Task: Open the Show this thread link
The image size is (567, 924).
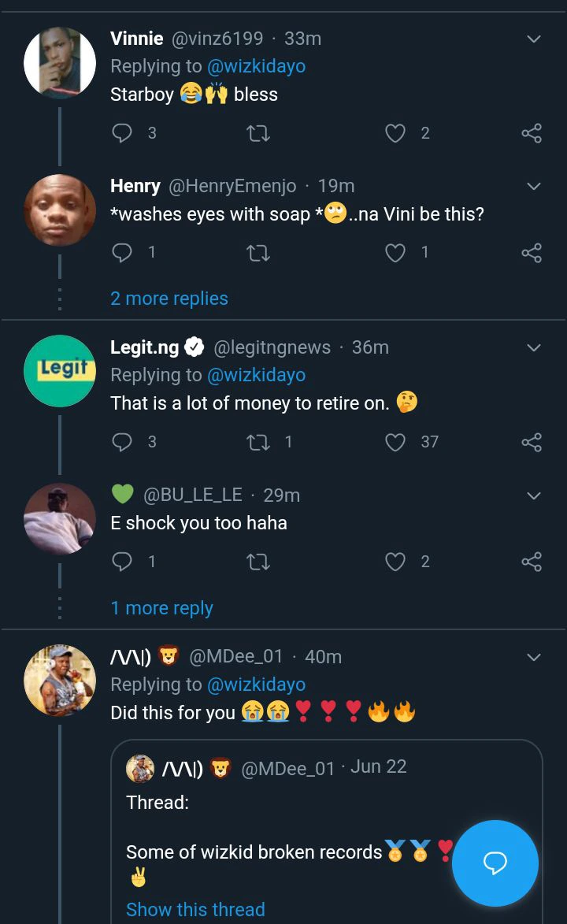Action: click(195, 910)
